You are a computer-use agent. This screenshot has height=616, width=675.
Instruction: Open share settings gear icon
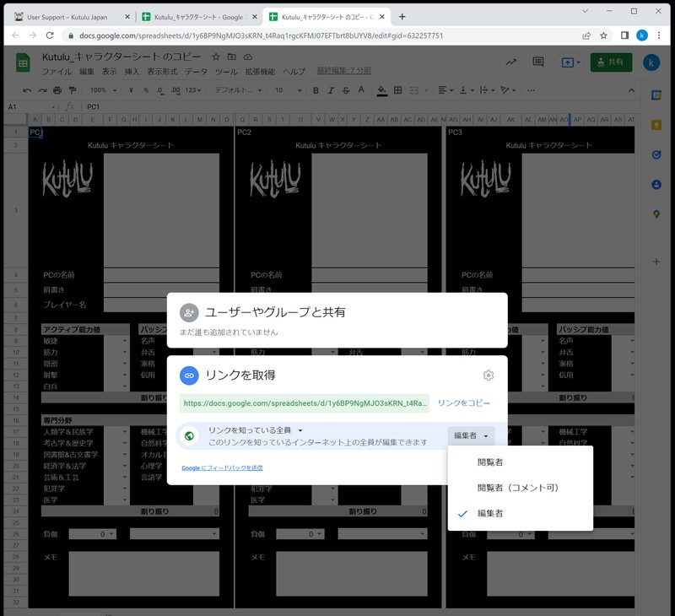tap(489, 375)
